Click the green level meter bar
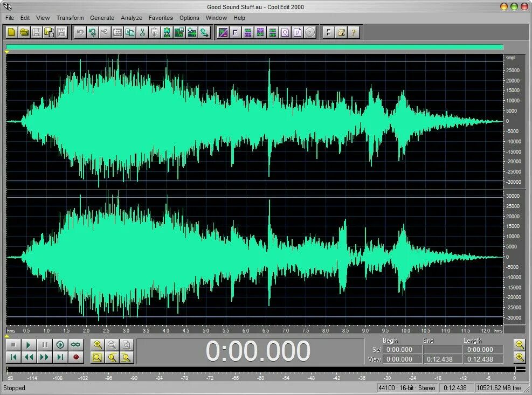Screen dimensions: 532x395 (253, 47)
